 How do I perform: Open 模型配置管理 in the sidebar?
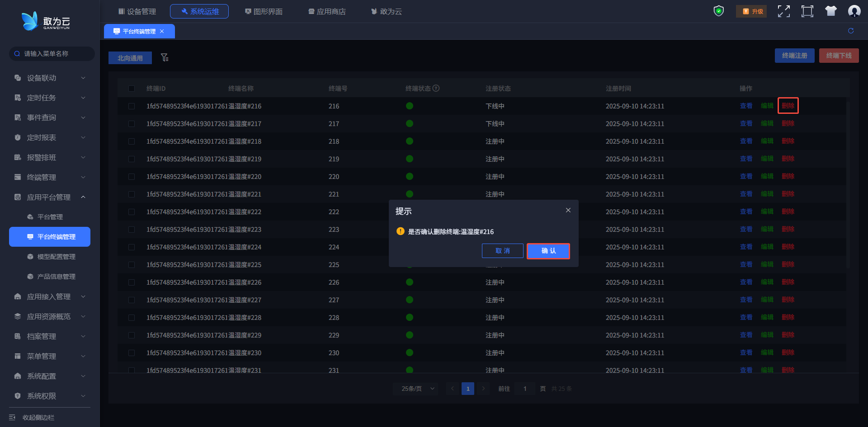[x=56, y=257]
